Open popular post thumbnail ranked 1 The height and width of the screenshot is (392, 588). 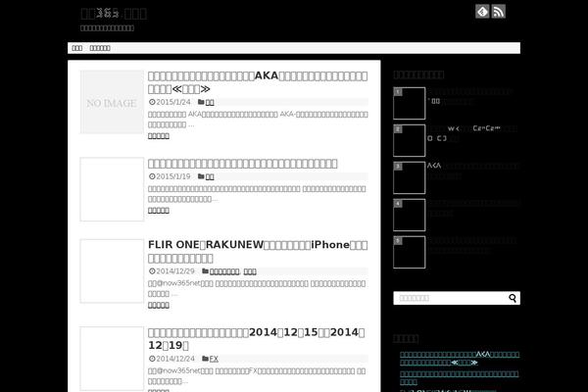pos(409,103)
